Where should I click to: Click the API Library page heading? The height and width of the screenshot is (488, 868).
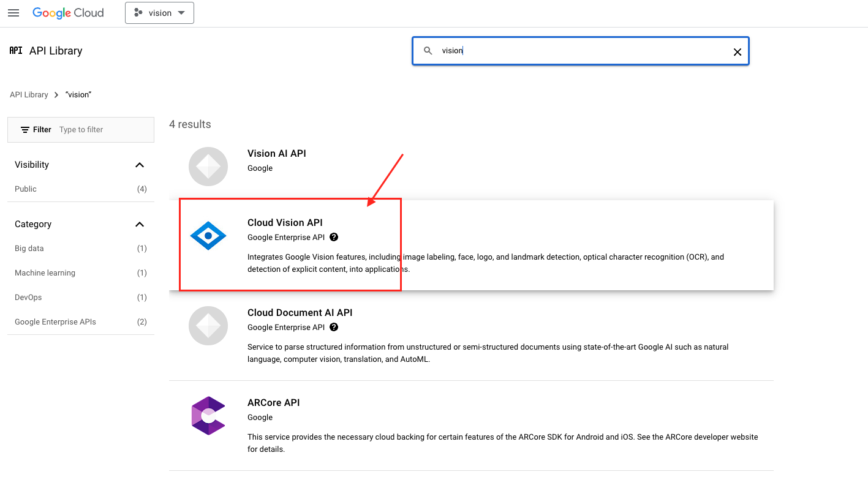coord(56,51)
